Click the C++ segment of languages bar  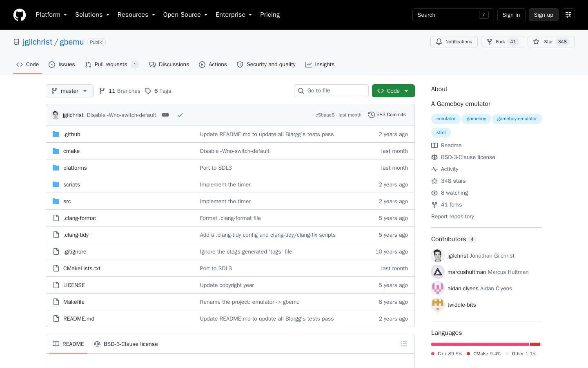(480, 344)
